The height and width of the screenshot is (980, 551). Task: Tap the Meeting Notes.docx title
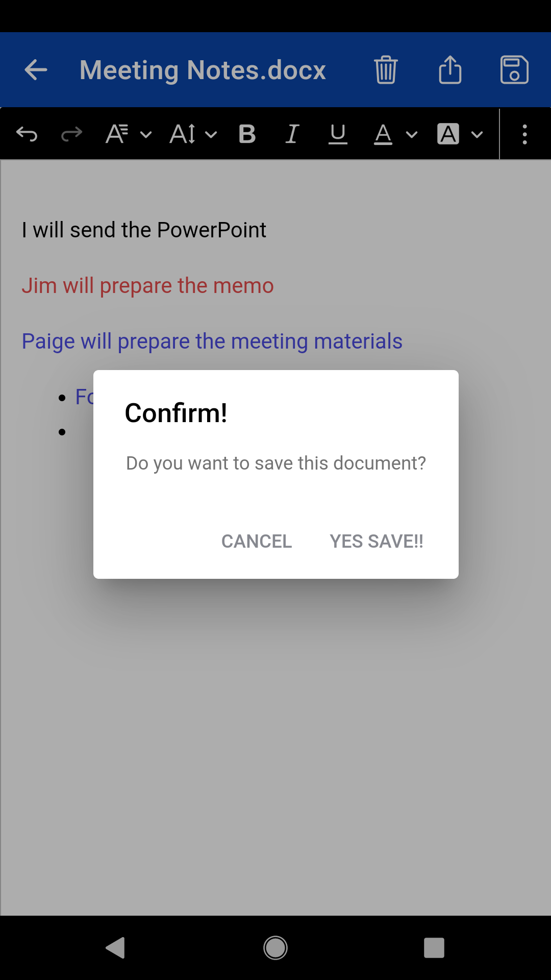click(x=202, y=70)
